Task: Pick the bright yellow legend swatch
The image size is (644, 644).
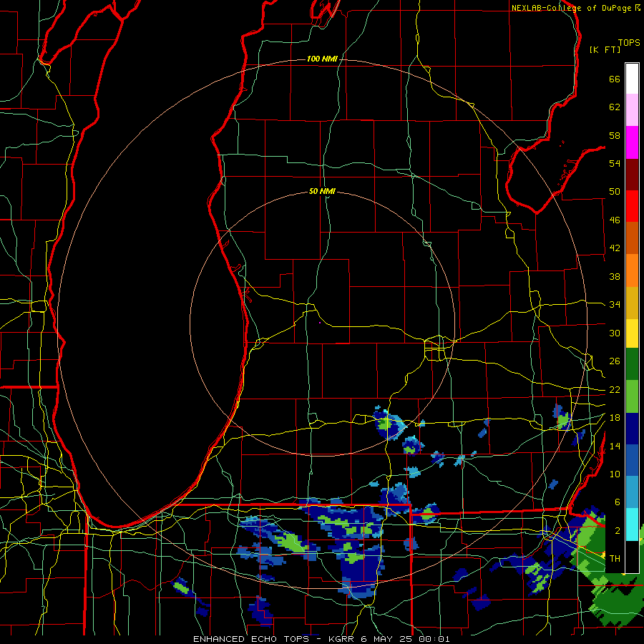Action: [x=632, y=333]
